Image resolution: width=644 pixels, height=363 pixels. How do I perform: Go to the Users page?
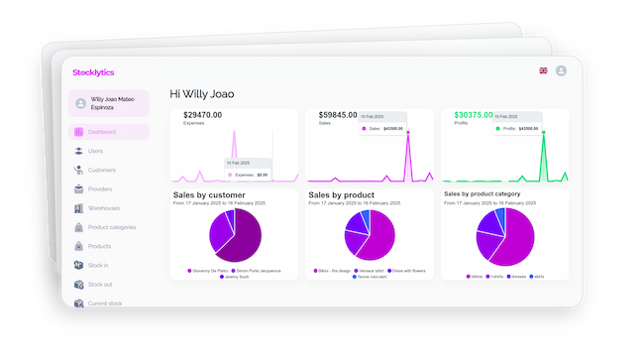click(95, 151)
